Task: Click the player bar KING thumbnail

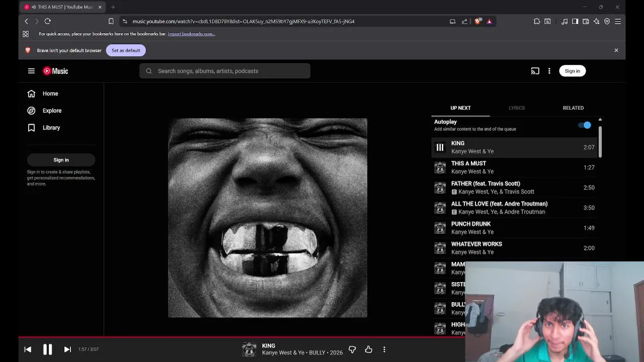Action: [x=249, y=349]
